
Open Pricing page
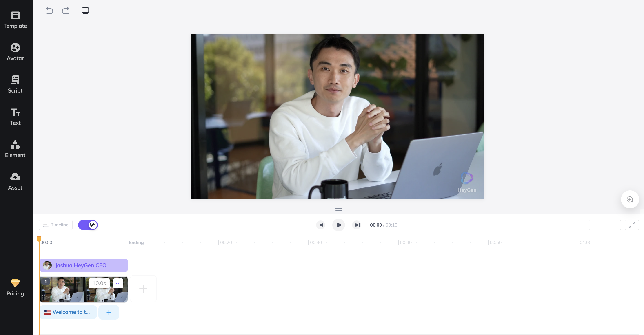[x=15, y=287]
